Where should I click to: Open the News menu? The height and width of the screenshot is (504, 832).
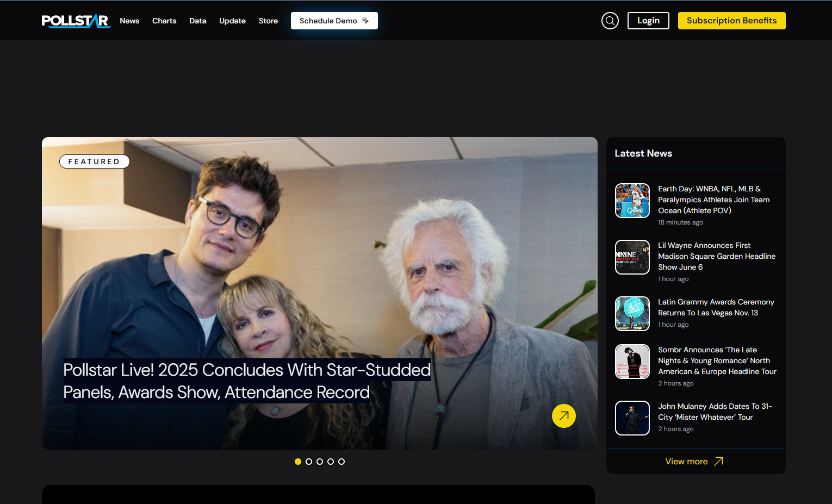[x=129, y=21]
